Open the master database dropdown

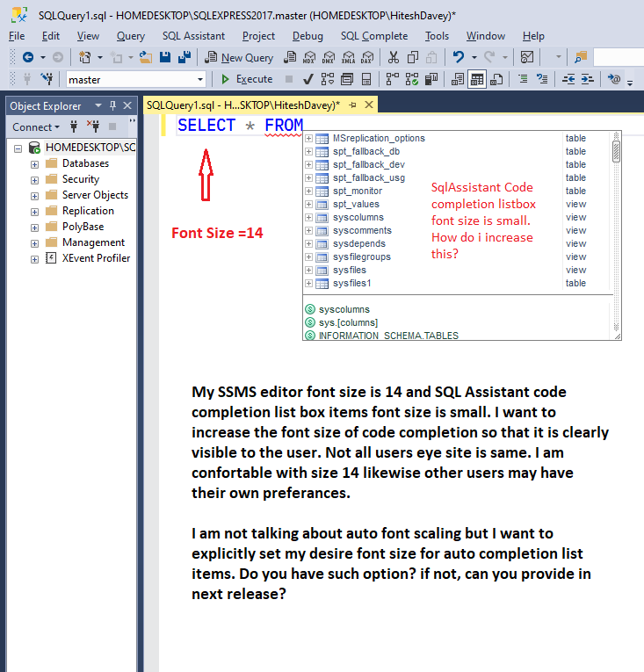200,80
